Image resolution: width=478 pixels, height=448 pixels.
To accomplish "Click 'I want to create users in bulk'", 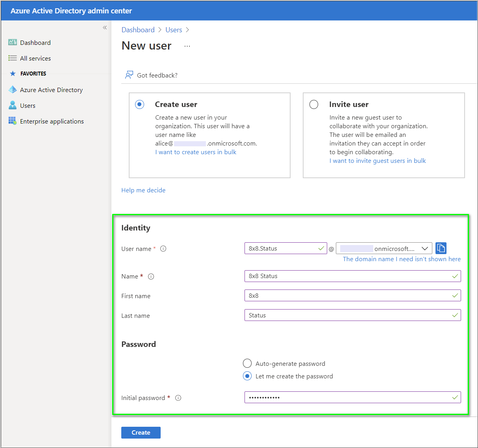I will tap(196, 152).
